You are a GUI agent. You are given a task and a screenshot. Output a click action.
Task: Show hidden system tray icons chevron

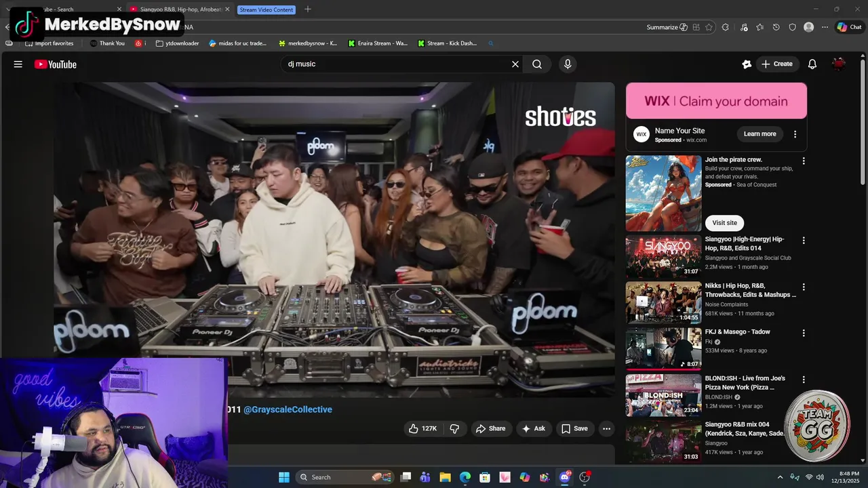[780, 477]
